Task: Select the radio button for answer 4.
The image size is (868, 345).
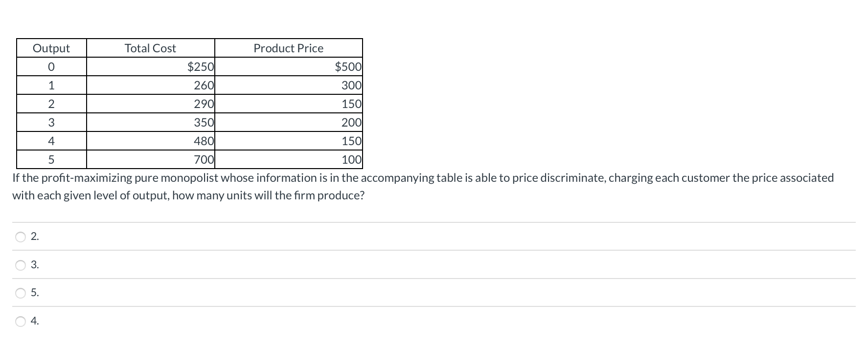Action: pyautogui.click(x=20, y=321)
